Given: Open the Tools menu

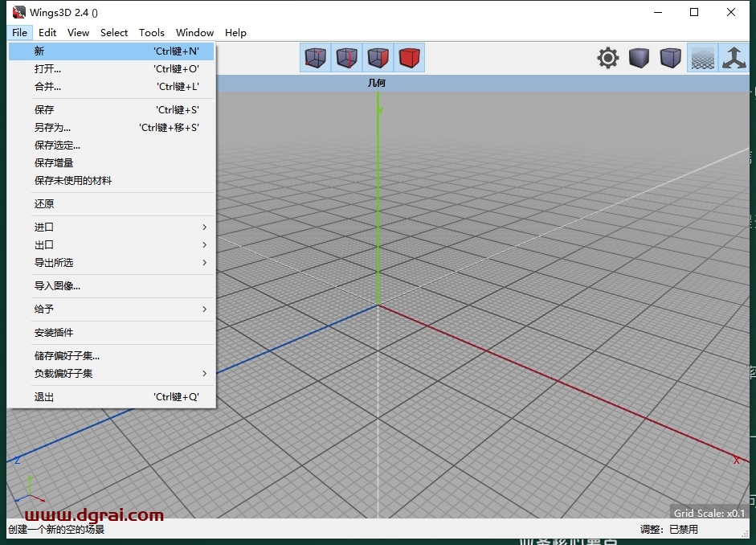Looking at the screenshot, I should [x=151, y=32].
